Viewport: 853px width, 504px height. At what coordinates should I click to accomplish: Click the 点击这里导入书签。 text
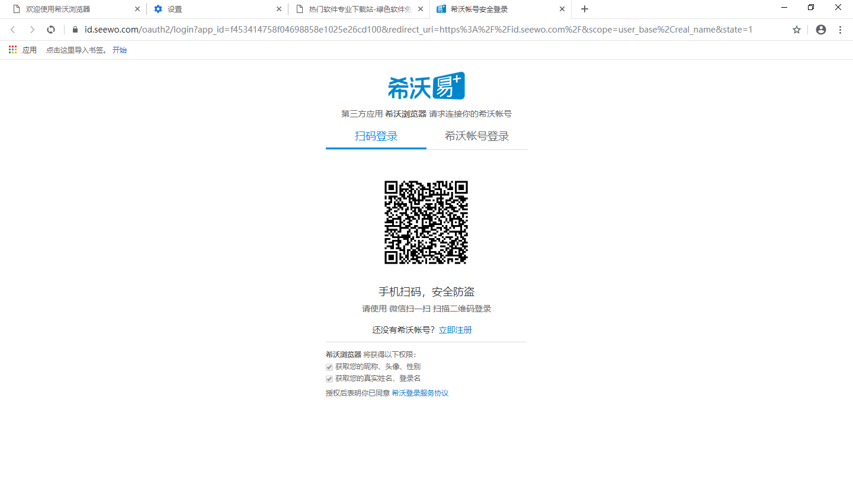(77, 50)
